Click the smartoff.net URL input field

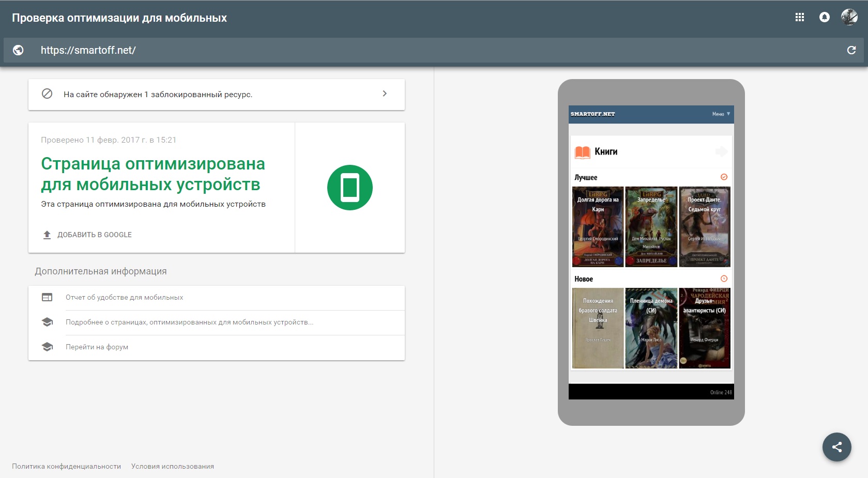point(310,50)
